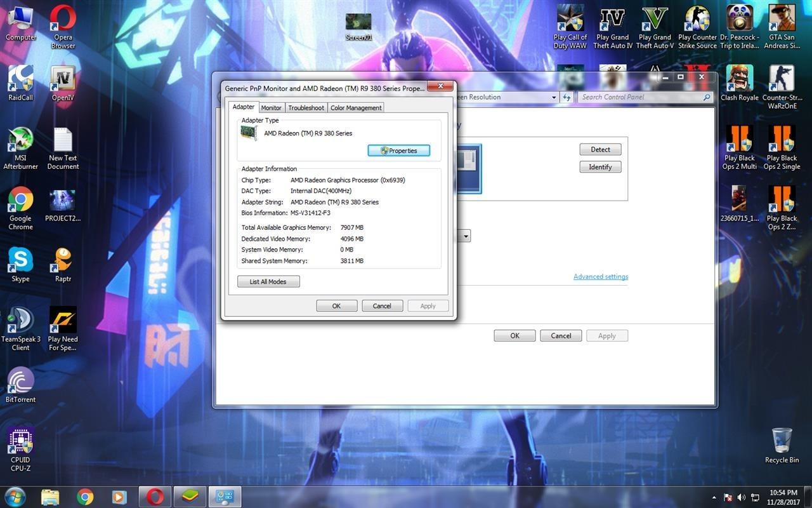Select the OpenIV desktop icon
Viewport: 812px width, 508px height.
coord(63,83)
